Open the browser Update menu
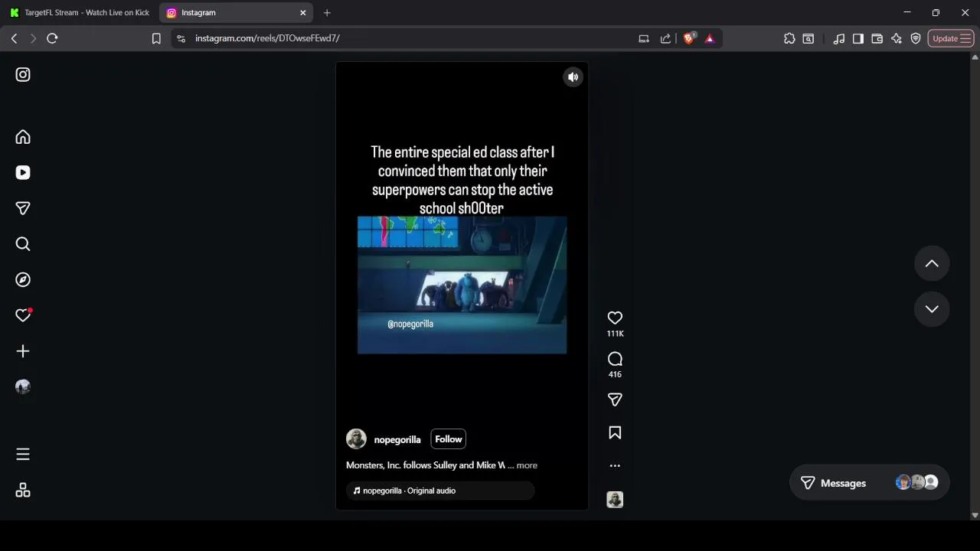 pos(951,38)
